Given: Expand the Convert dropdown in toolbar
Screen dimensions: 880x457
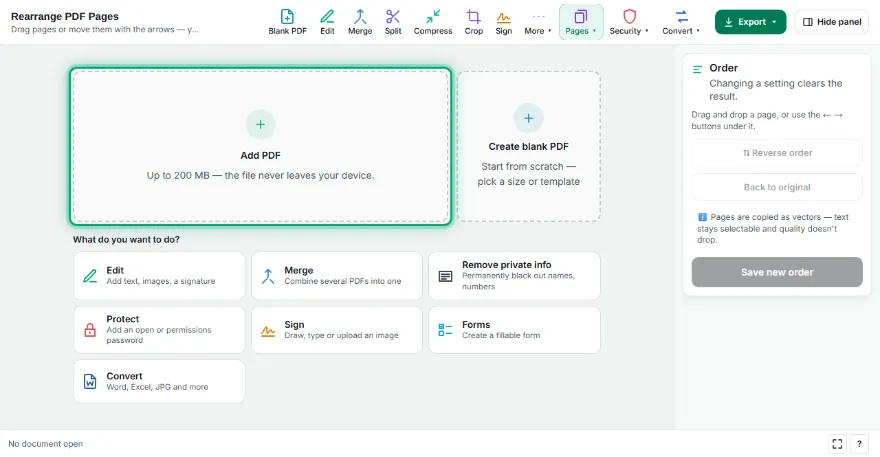Looking at the screenshot, I should [681, 22].
